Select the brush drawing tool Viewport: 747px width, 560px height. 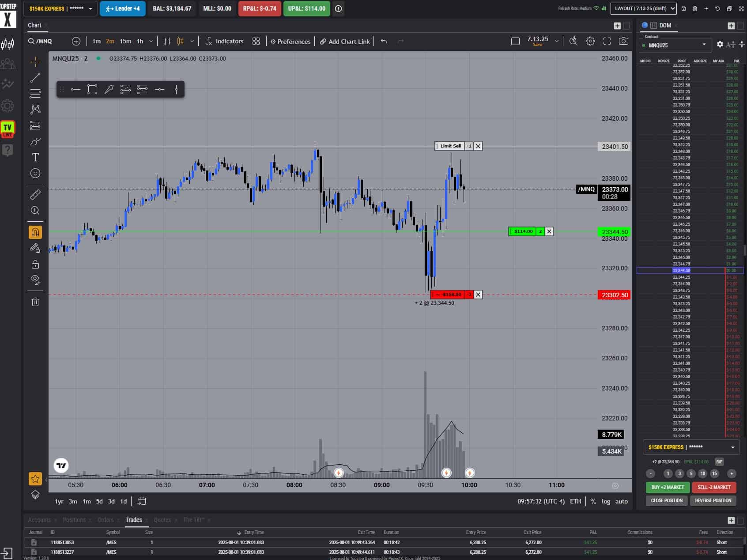(35, 142)
